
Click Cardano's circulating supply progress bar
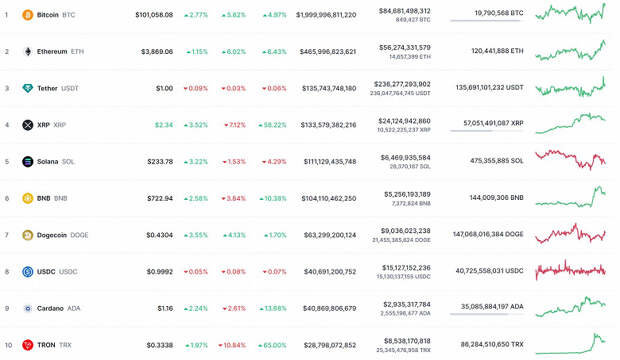click(x=487, y=314)
